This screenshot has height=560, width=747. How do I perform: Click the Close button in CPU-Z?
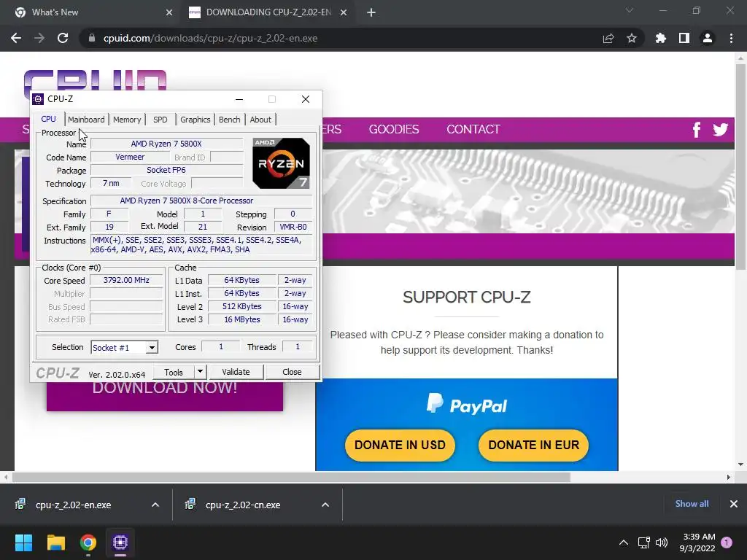pyautogui.click(x=292, y=372)
